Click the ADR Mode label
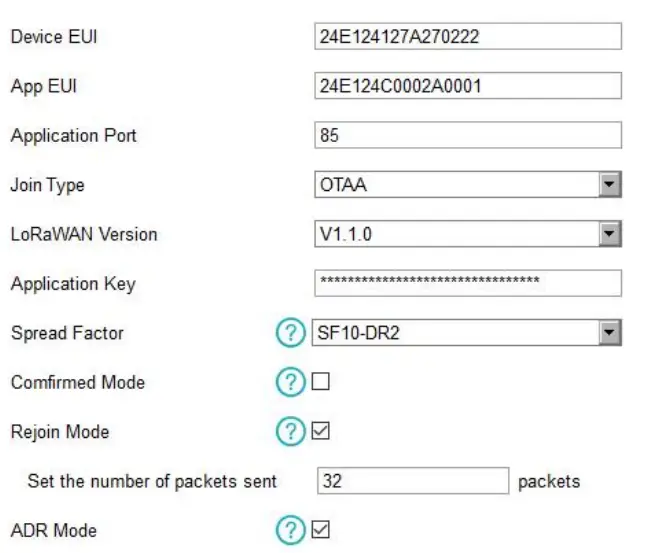Screen dimensions: 648x553 pyautogui.click(x=54, y=529)
